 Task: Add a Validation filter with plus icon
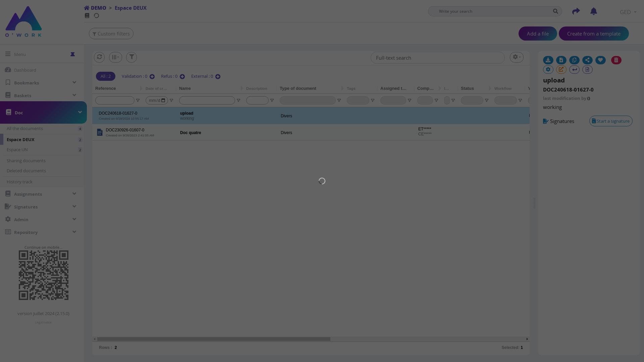(x=152, y=77)
